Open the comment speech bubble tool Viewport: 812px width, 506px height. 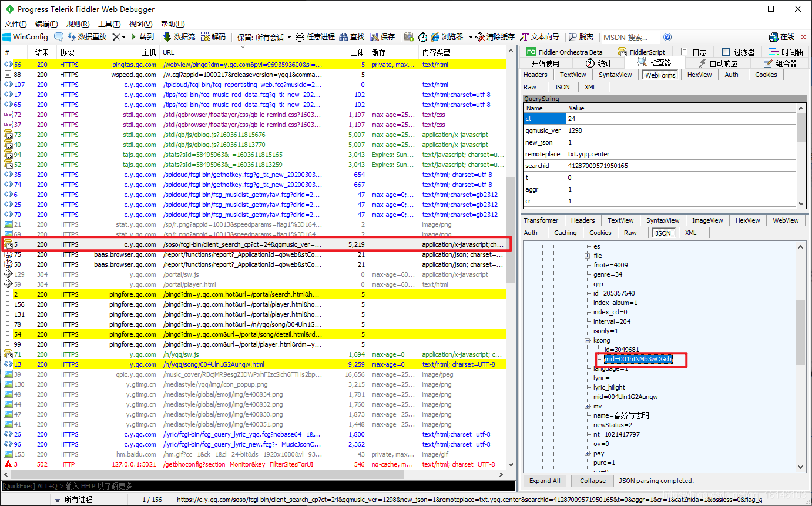[59, 37]
